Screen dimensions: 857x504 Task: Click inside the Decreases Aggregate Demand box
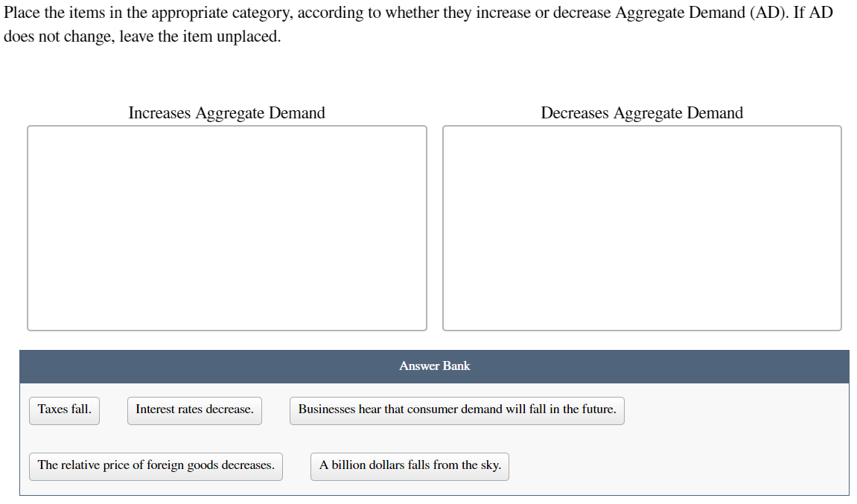point(643,228)
